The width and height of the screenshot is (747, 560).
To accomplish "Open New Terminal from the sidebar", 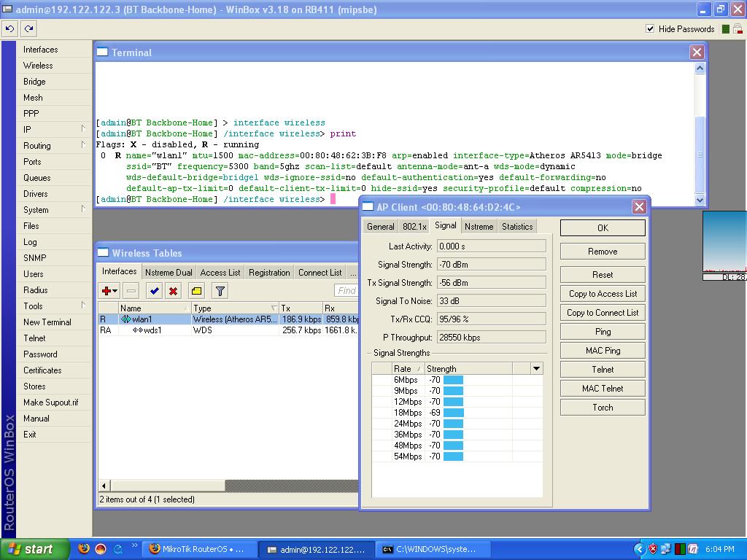I will [x=47, y=322].
